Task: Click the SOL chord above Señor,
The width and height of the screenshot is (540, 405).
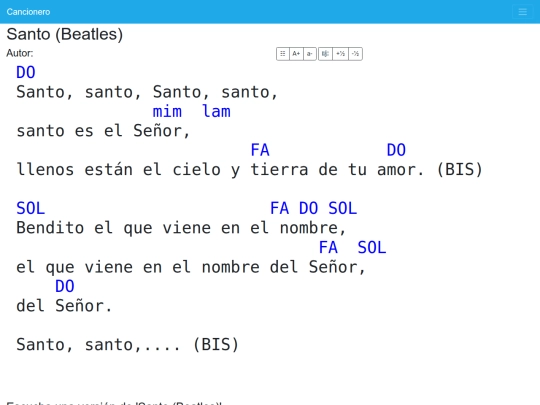Action: pos(372,248)
